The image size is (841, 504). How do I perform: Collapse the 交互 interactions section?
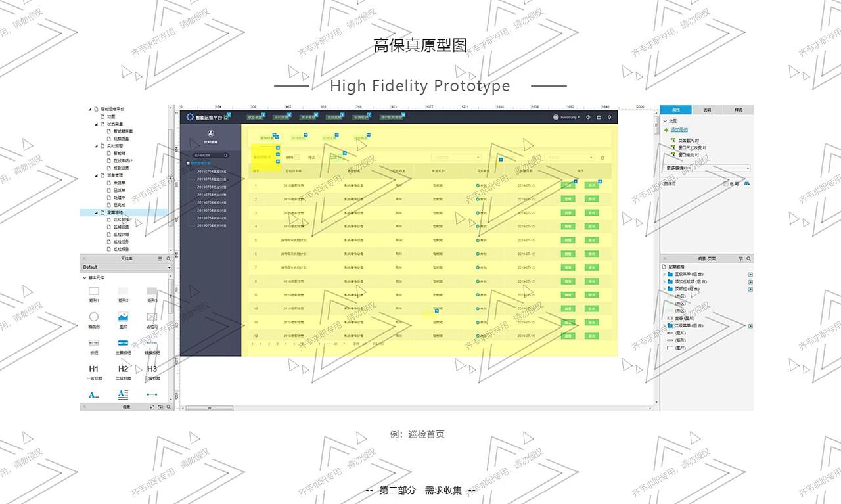(x=664, y=121)
